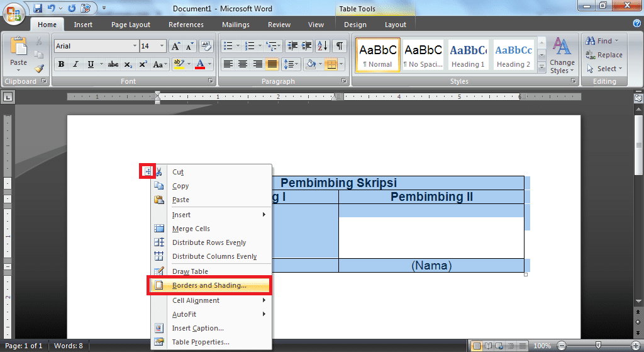This screenshot has width=644, height=352.
Task: Sort text A to Z
Action: (323, 46)
